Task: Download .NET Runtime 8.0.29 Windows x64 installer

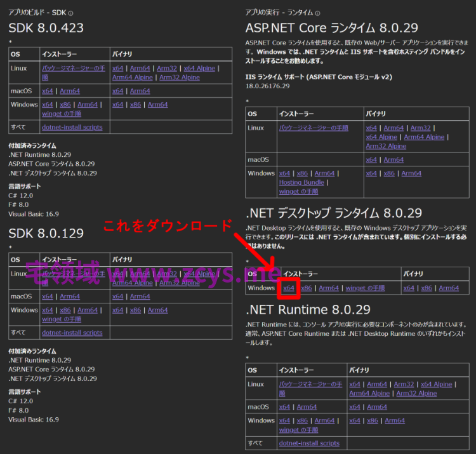Action: pos(284,421)
